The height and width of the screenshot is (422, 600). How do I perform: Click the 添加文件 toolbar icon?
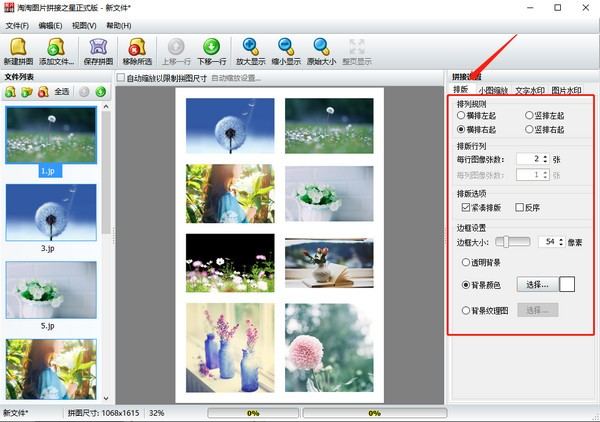56,51
